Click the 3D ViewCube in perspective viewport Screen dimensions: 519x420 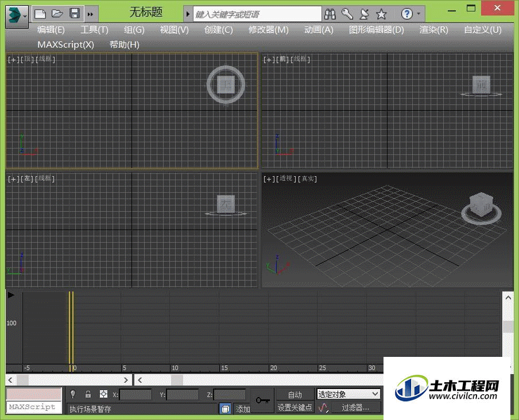481,205
